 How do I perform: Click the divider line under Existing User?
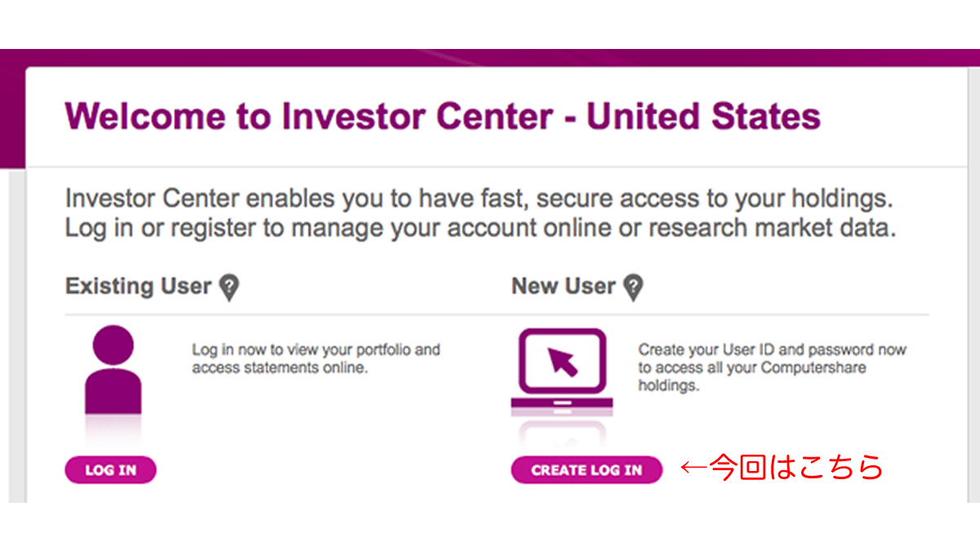[278, 314]
